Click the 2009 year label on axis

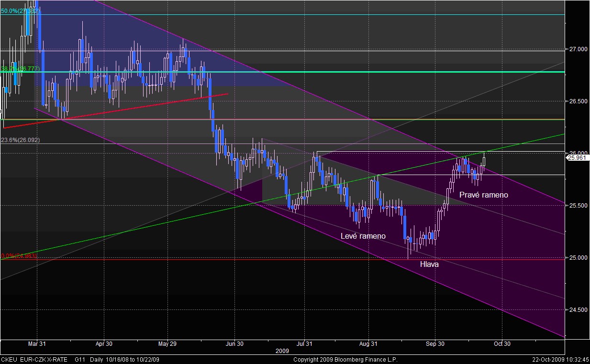point(282,351)
